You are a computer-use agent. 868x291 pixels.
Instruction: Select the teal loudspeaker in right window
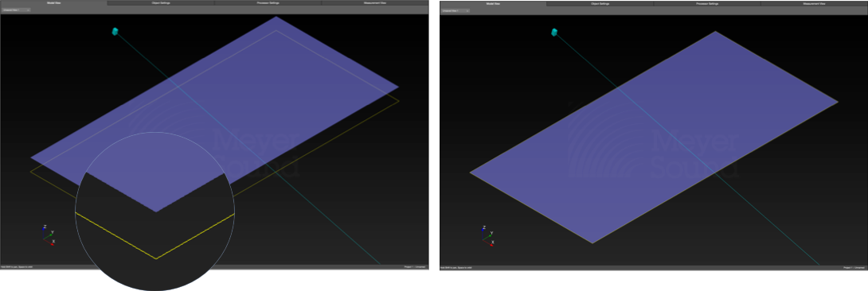[x=555, y=33]
